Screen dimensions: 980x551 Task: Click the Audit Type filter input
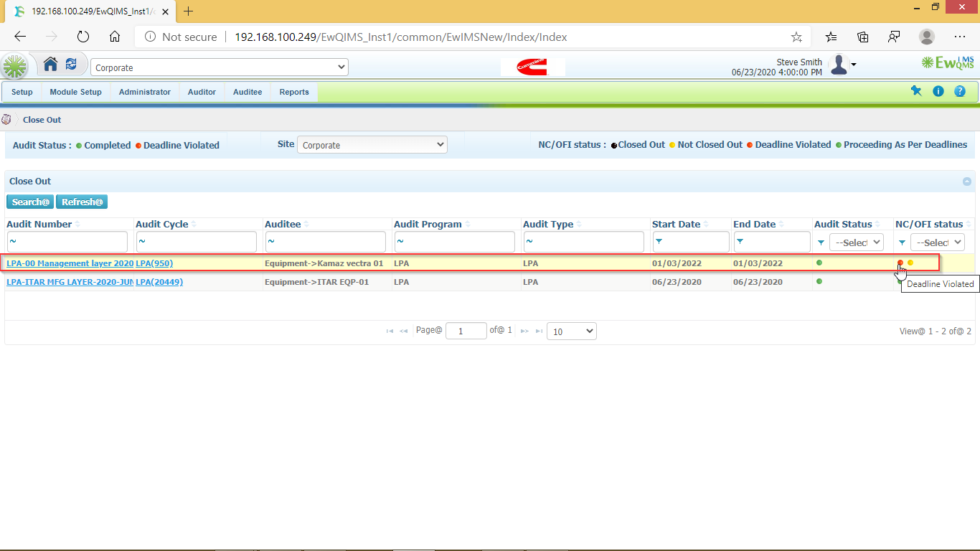click(x=584, y=242)
